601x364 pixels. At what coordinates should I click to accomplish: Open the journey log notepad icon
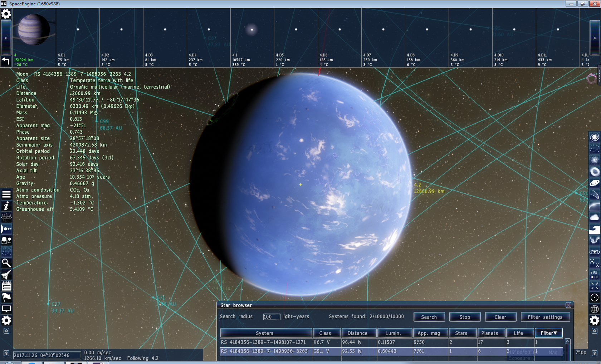coord(6,286)
